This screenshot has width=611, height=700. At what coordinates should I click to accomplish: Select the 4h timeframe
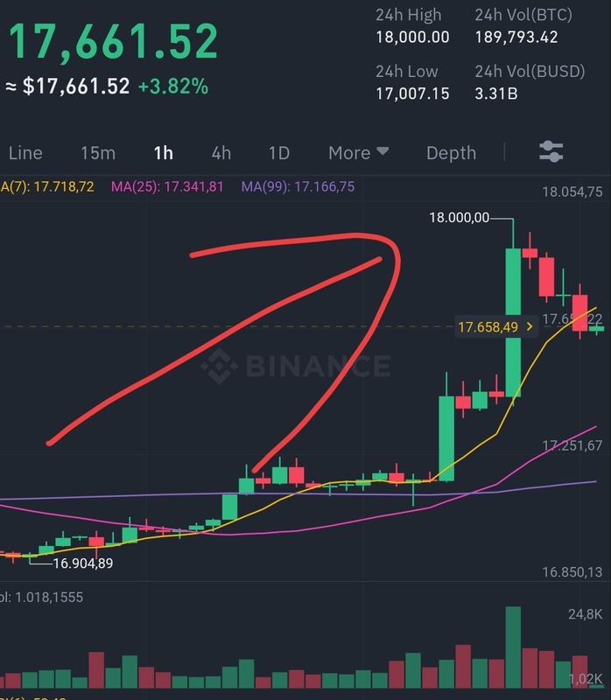coord(221,153)
